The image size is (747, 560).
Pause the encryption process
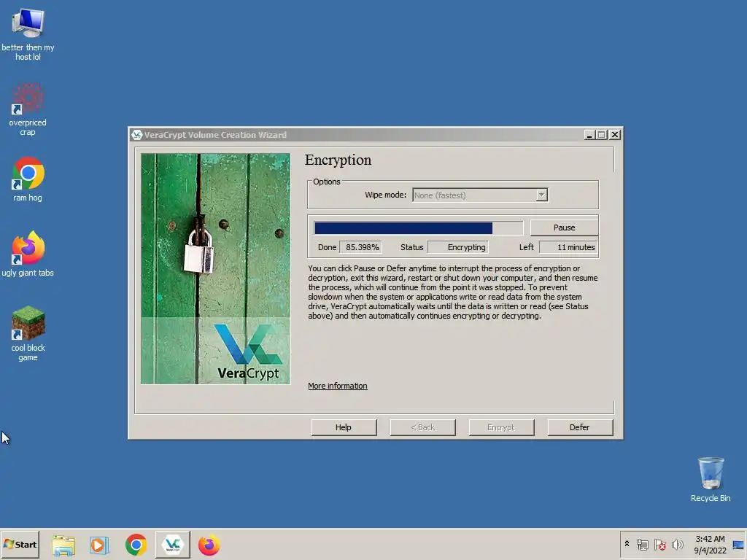click(x=564, y=227)
